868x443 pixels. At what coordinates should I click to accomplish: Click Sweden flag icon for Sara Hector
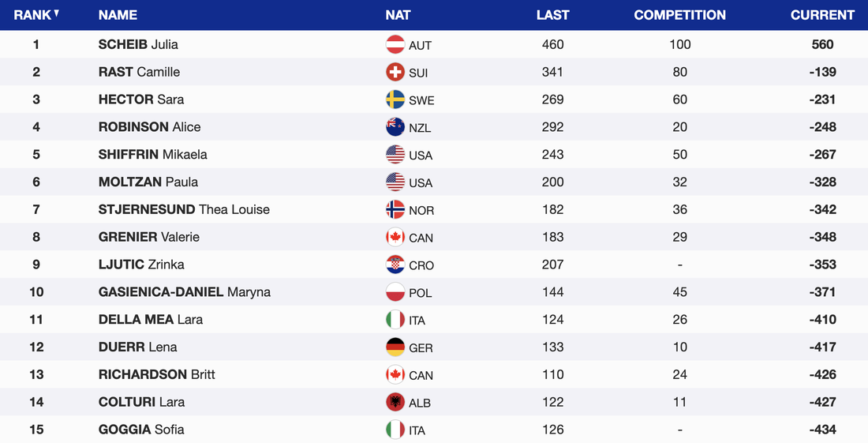395,99
